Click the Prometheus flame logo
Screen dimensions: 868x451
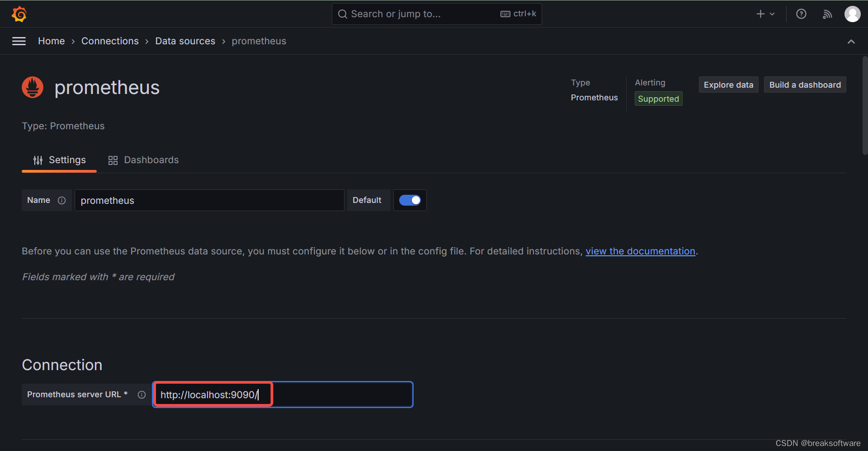(33, 87)
